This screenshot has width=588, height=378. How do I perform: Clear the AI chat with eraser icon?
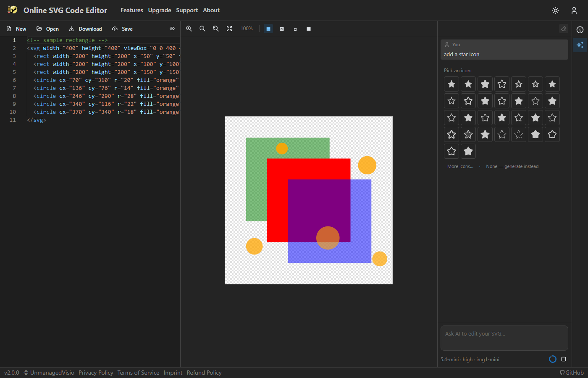pyautogui.click(x=564, y=29)
